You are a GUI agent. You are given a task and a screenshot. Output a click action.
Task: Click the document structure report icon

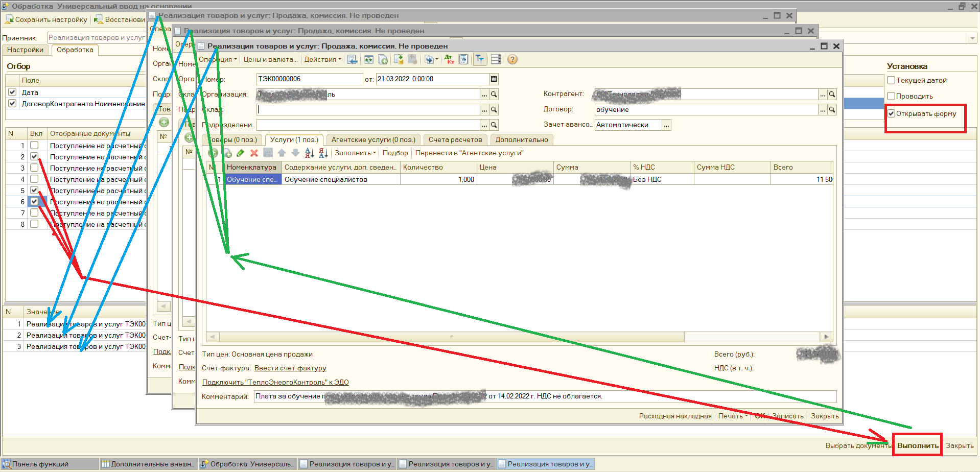pyautogui.click(x=463, y=60)
